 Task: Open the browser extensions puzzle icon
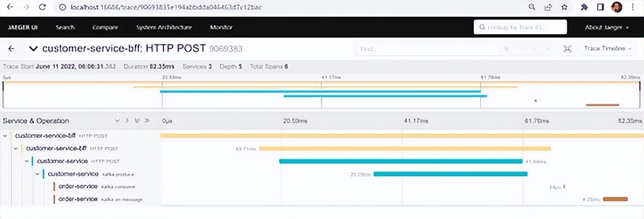point(585,7)
